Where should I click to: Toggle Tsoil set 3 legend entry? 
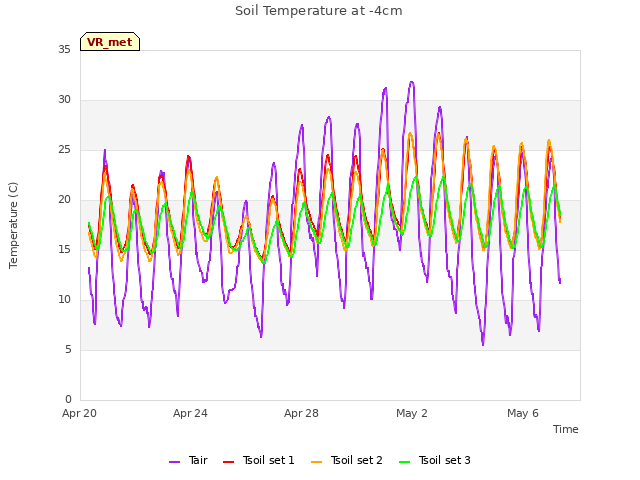pyautogui.click(x=435, y=460)
